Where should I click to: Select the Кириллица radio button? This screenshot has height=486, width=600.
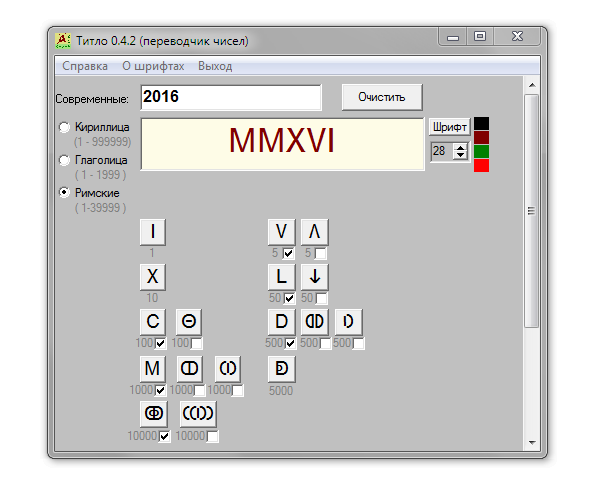(x=64, y=127)
